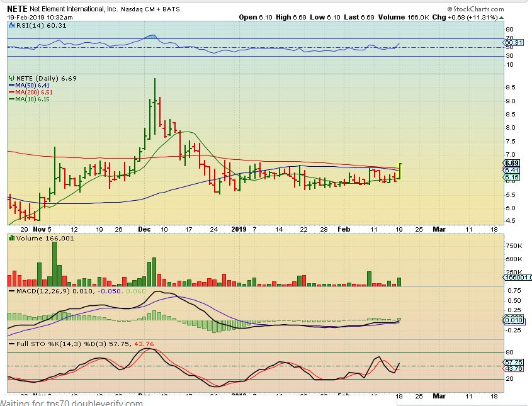
Task: Click the 60.31 RSI value tag
Action: pos(513,43)
